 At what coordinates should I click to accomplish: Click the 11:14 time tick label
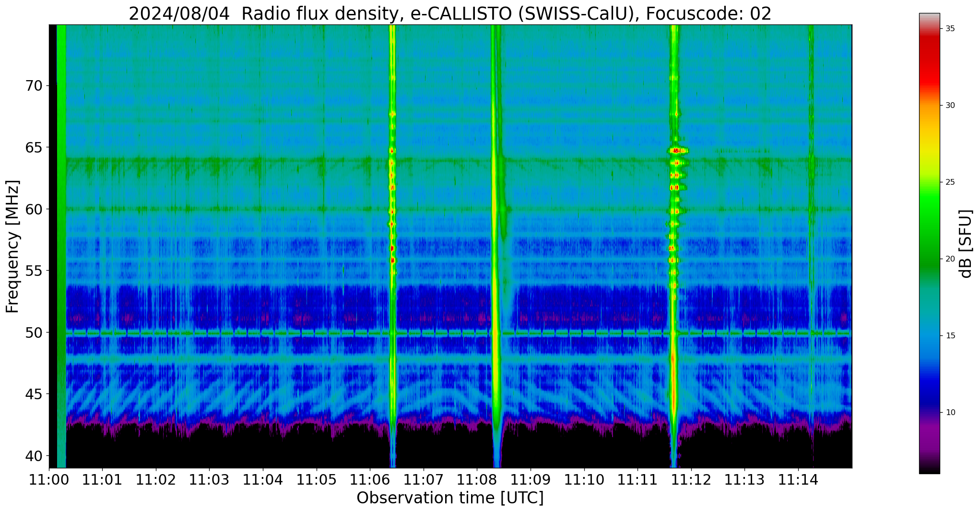(798, 480)
